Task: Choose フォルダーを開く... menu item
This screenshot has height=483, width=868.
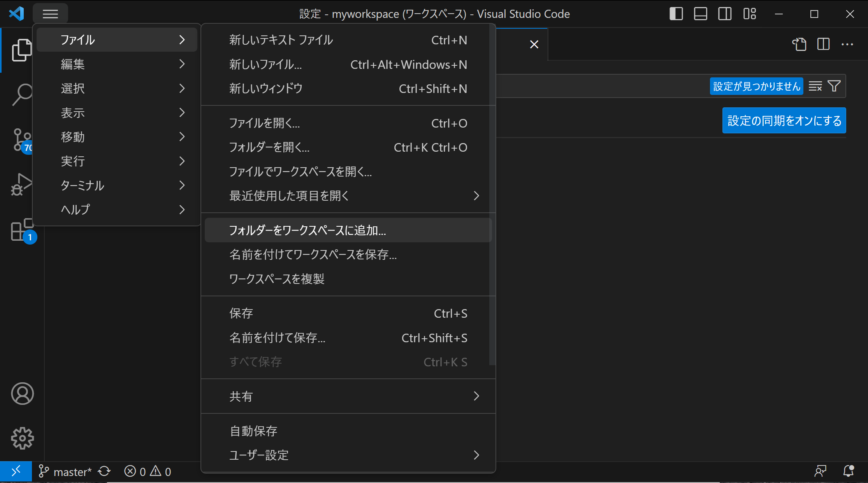Action: [348, 147]
